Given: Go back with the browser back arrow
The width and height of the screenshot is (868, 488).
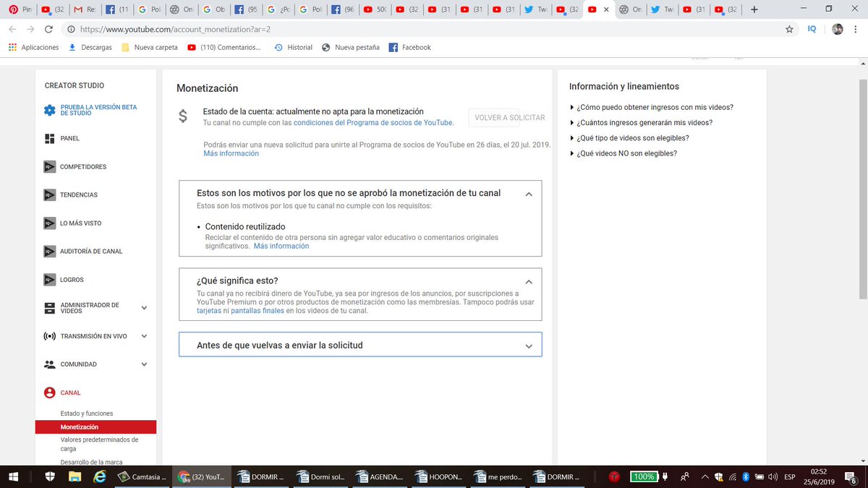Looking at the screenshot, I should (x=12, y=29).
